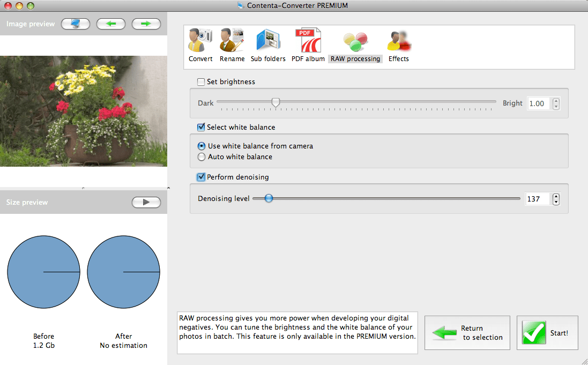Select Use white balance from camera
Viewport: 588px width, 365px height.
click(202, 146)
